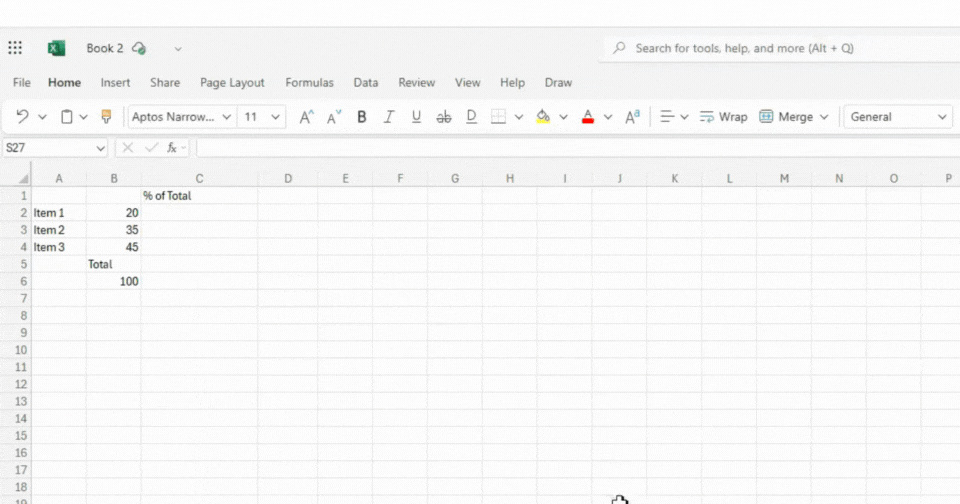The width and height of the screenshot is (960, 504).
Task: Click the Insert Function fx icon
Action: click(172, 148)
